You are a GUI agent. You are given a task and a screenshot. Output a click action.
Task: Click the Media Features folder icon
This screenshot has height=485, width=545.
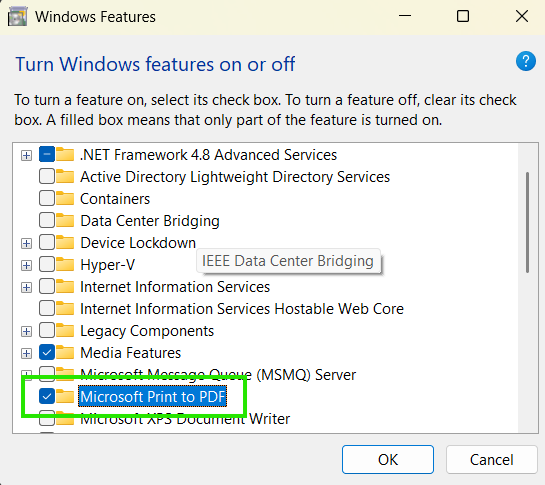click(x=65, y=353)
